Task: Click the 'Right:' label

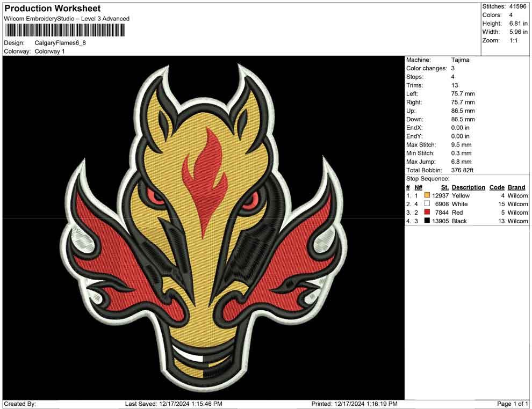Action: tap(414, 102)
